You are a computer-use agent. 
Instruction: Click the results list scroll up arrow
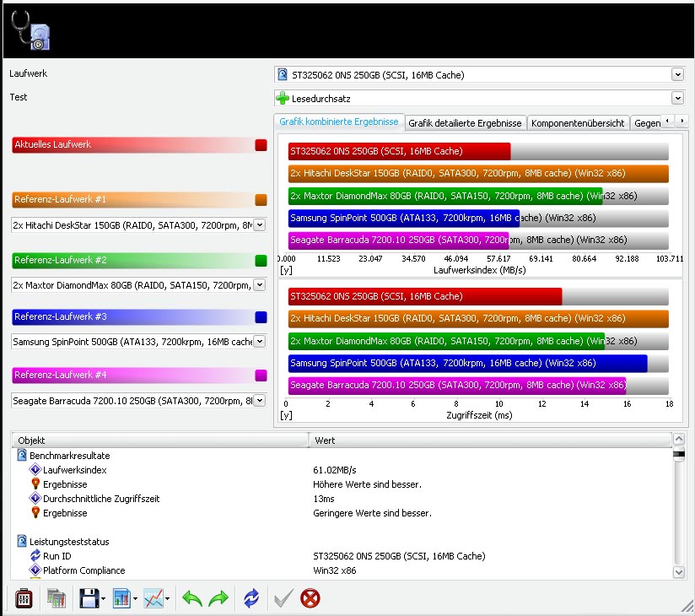pos(679,439)
